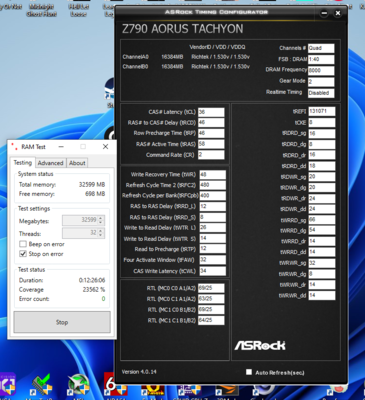
Task: Open the Midnight Ghost Hunt desktop shortcut
Action: (42, 9)
